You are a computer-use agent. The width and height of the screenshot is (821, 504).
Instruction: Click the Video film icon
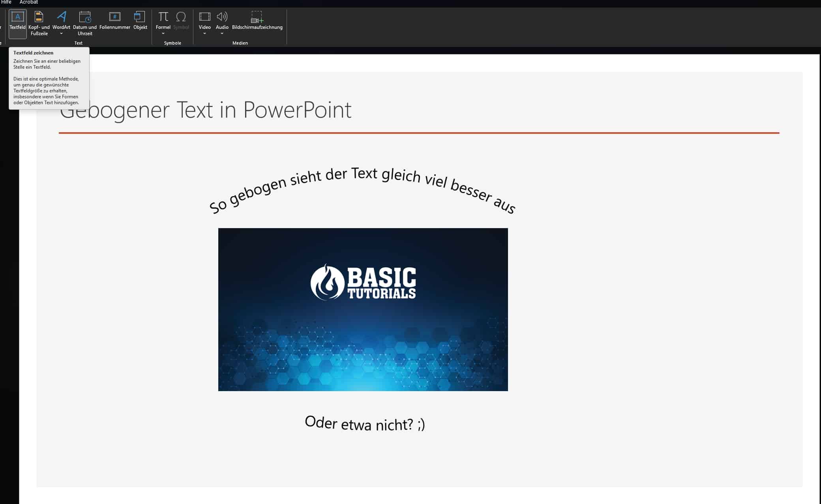204,17
